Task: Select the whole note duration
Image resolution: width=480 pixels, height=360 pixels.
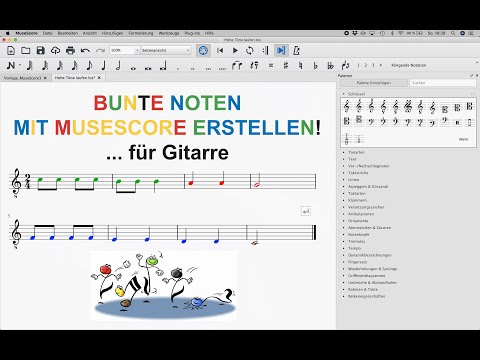Action: pos(133,68)
